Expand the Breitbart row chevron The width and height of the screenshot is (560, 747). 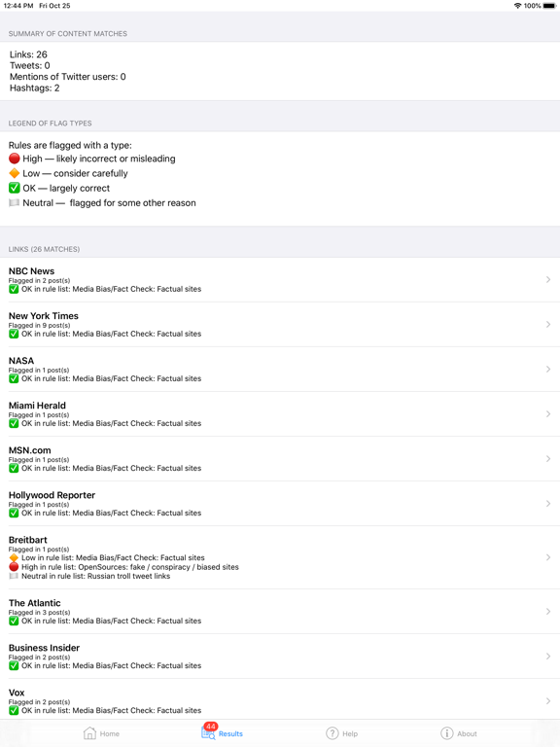click(x=548, y=557)
